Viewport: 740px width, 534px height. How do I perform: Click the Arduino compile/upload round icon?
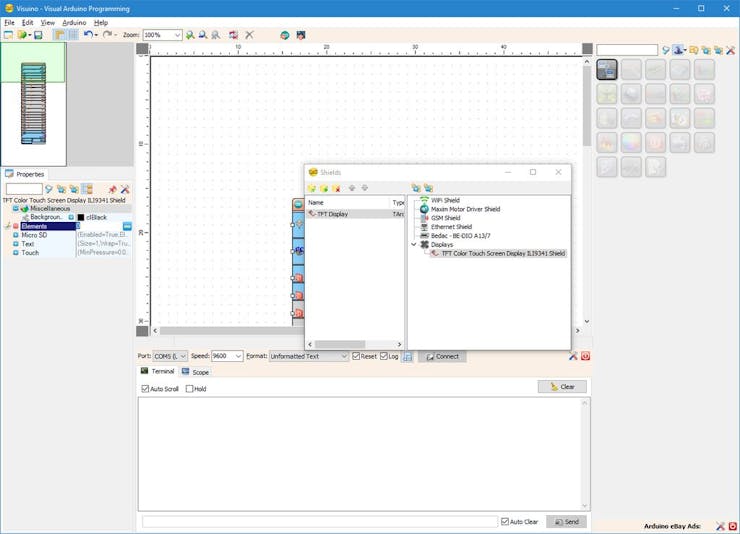[285, 35]
